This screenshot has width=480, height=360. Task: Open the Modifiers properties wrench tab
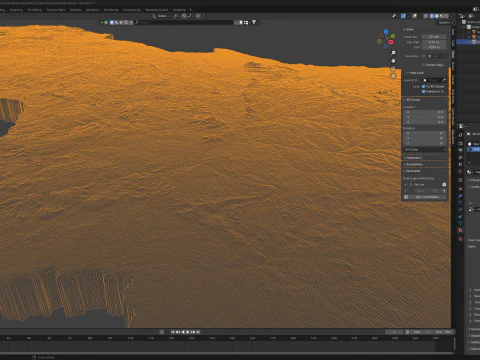[x=460, y=196]
